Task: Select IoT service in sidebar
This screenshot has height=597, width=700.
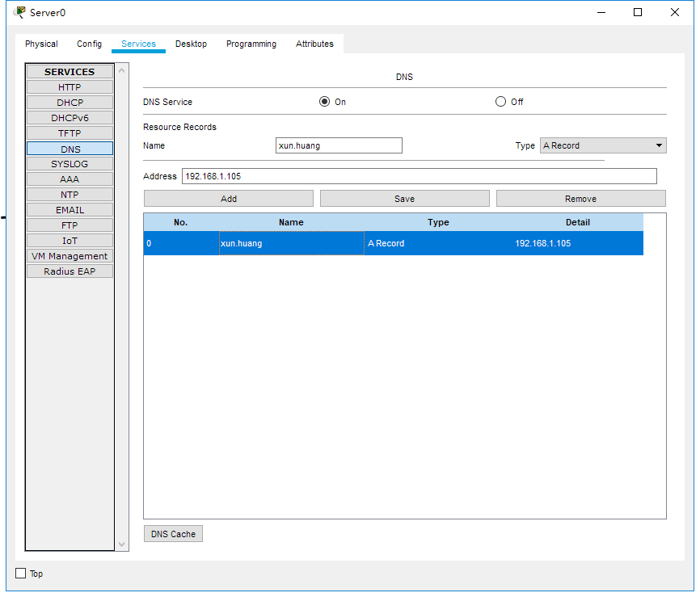Action: point(70,241)
